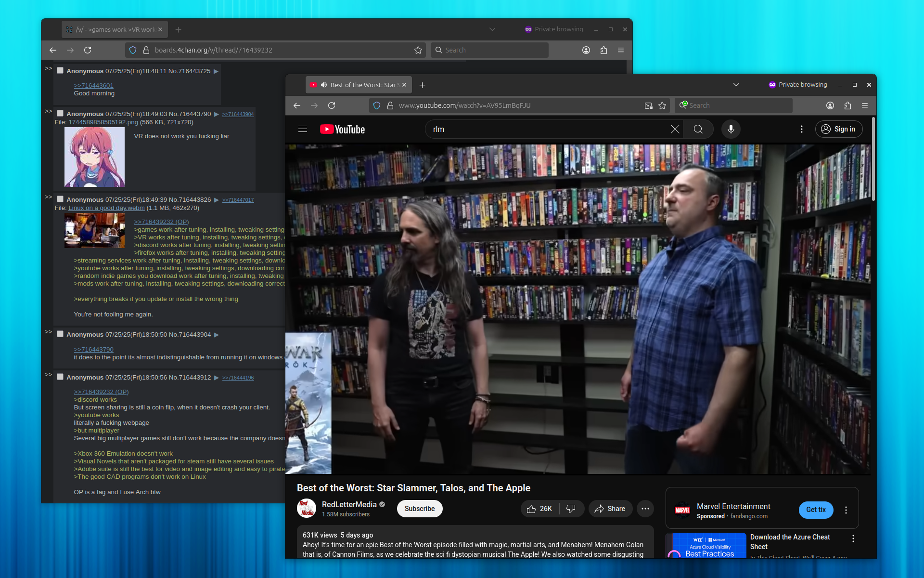Follow quote link >>716443790
924x578 pixels.
point(93,349)
